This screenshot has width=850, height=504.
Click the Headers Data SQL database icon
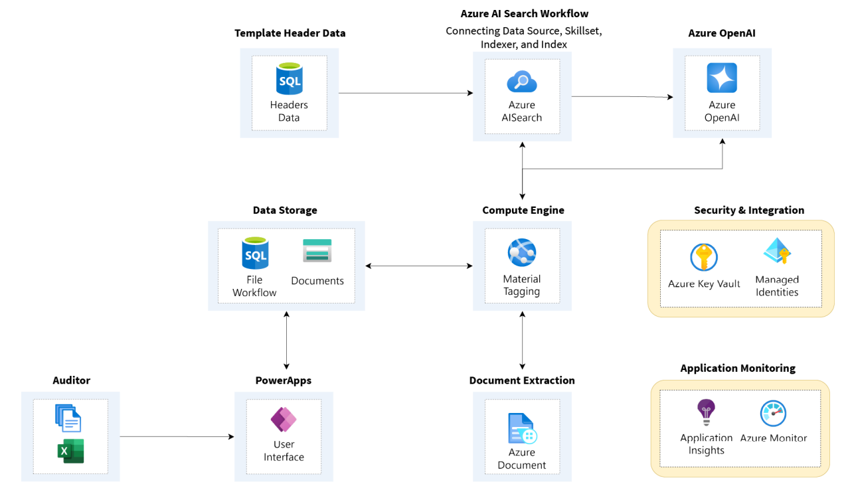click(289, 79)
